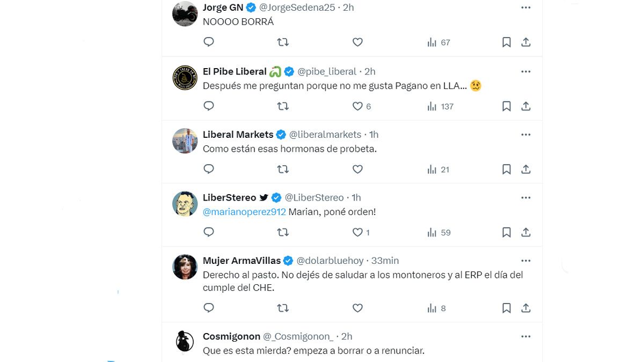The width and height of the screenshot is (644, 362).
Task: View analytics on Liberal Markets tweet
Action: [x=438, y=169]
